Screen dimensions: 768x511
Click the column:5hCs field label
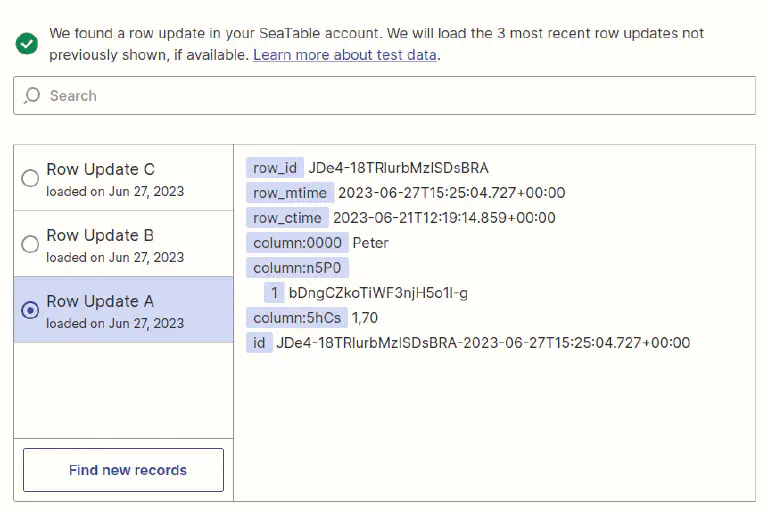(x=296, y=318)
